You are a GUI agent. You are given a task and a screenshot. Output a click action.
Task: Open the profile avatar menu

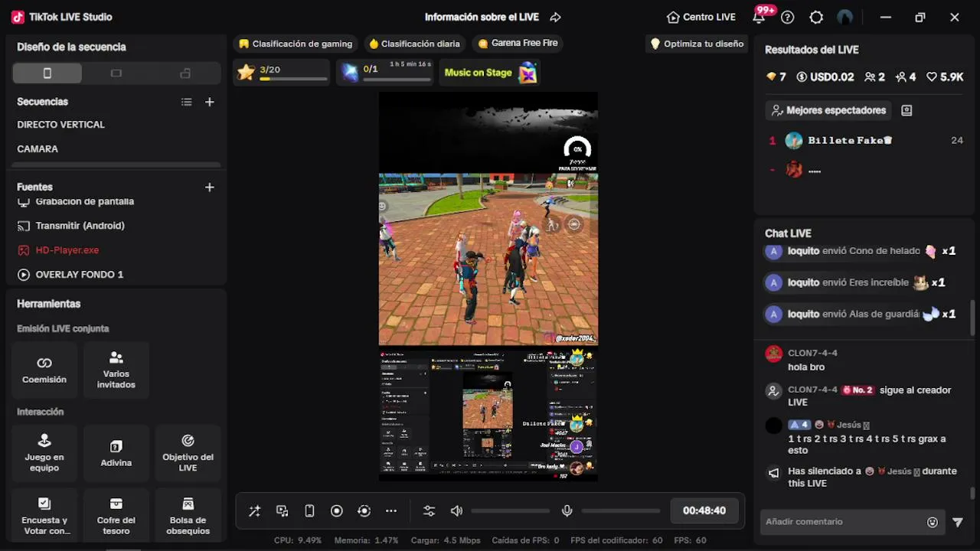(x=845, y=17)
